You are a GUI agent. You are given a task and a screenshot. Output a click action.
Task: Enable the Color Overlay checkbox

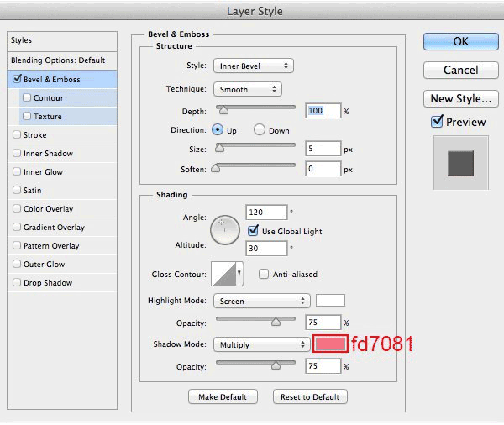click(x=17, y=208)
